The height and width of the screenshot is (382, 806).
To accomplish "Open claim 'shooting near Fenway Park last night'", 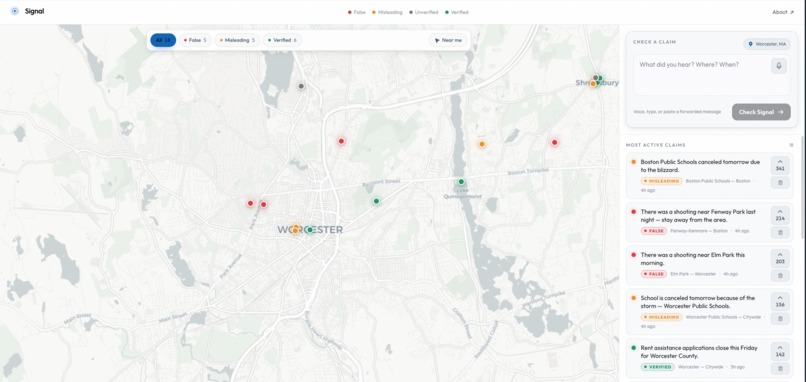I will [698, 215].
